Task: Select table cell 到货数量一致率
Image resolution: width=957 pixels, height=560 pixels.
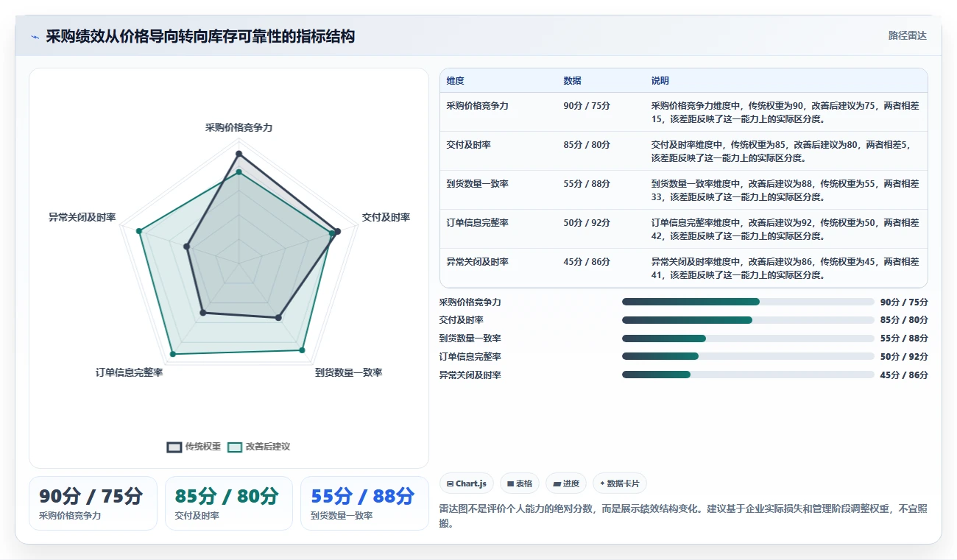Action: [x=477, y=184]
